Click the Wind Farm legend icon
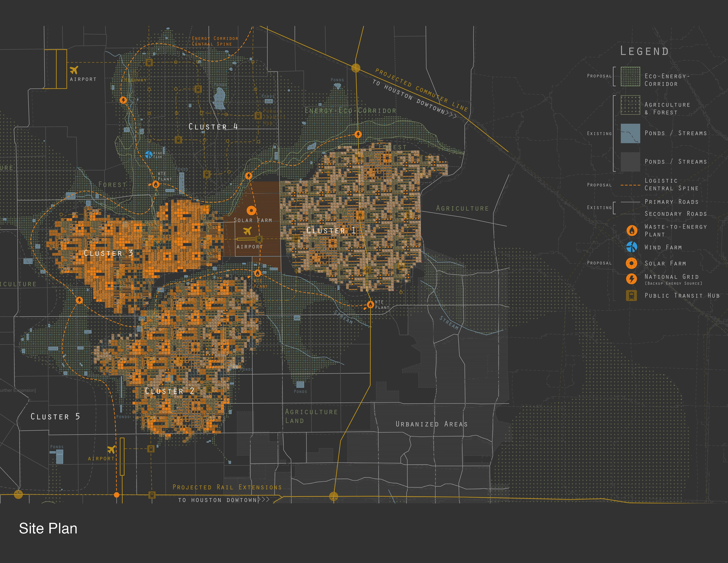This screenshot has height=563, width=728. tap(631, 247)
